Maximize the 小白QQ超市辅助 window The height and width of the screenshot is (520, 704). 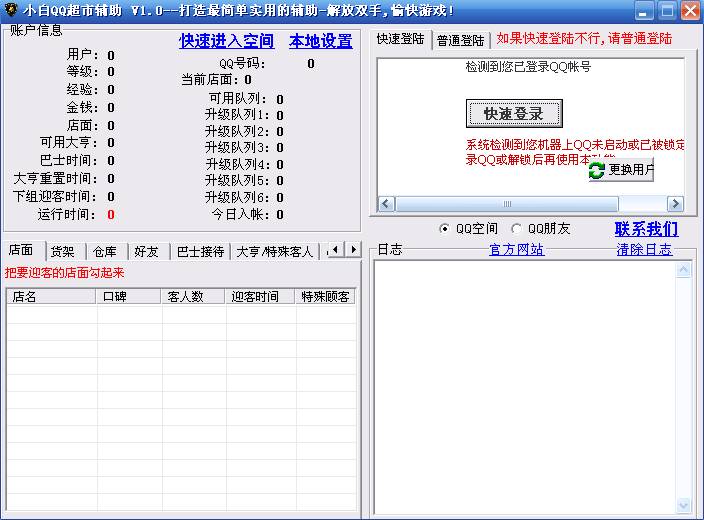pos(668,10)
